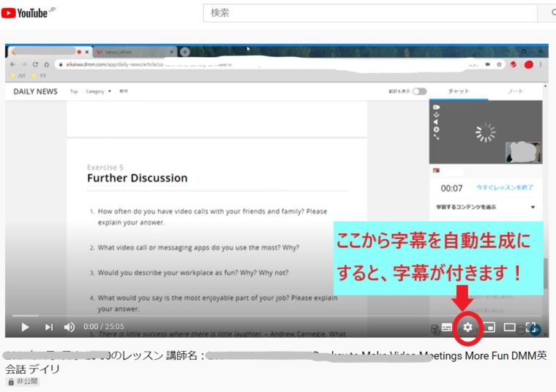Click the 非公開 private label
Viewport: 556px width, 392px height.
tap(23, 381)
